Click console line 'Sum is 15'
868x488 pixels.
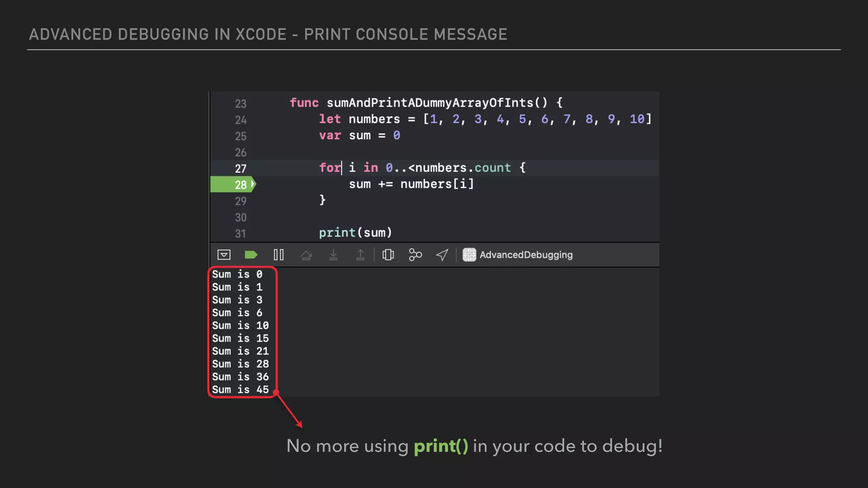[240, 338]
